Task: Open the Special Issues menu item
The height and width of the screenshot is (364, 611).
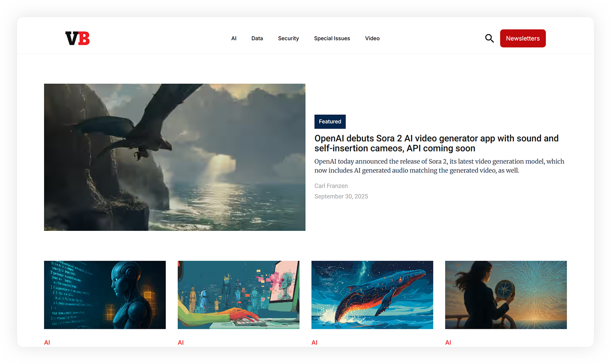Action: pyautogui.click(x=332, y=38)
